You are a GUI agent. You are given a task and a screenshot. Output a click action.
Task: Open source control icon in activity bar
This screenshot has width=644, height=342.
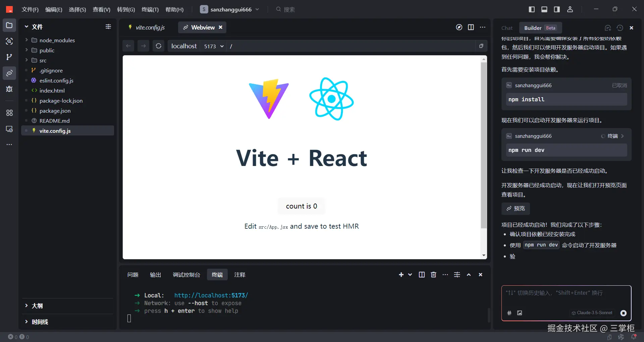[x=9, y=57]
